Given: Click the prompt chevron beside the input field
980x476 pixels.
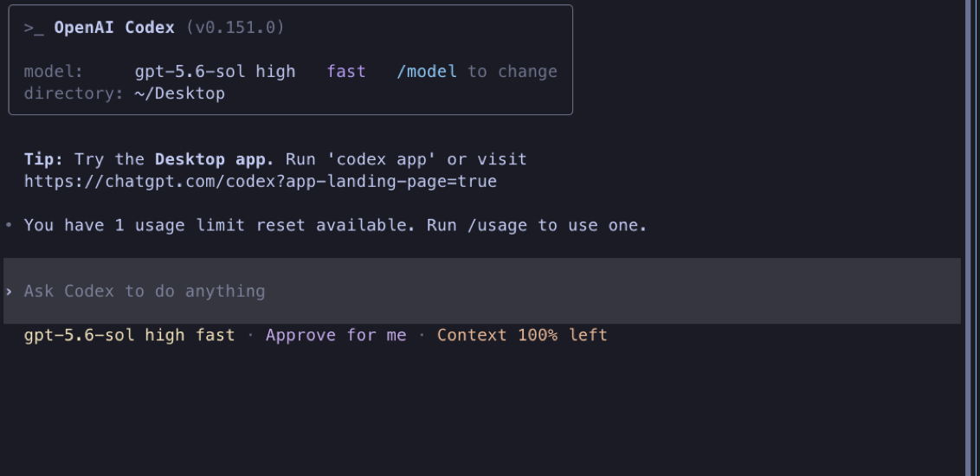Looking at the screenshot, I should pyautogui.click(x=9, y=292).
